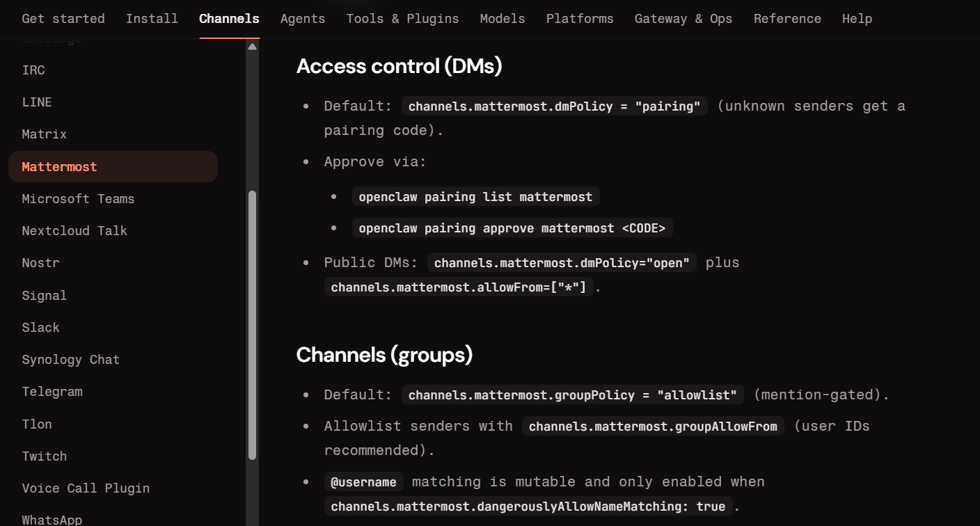The image size is (980, 526).
Task: Open the Microsoft Teams channel page
Action: pyautogui.click(x=113, y=199)
